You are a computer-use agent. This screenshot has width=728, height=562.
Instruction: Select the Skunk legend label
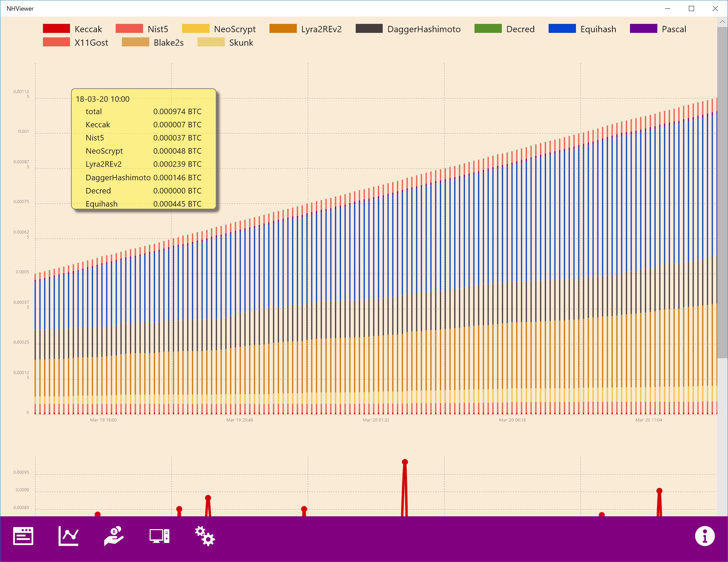pyautogui.click(x=241, y=43)
